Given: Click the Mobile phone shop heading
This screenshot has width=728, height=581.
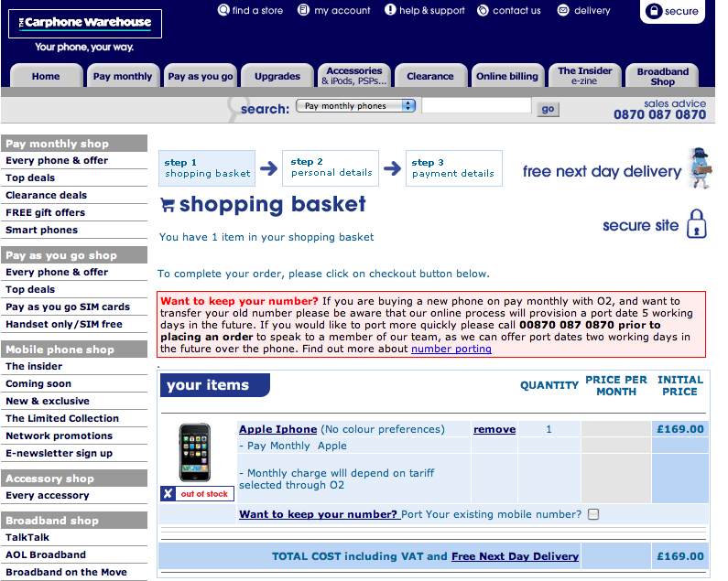Looking at the screenshot, I should pos(74,350).
